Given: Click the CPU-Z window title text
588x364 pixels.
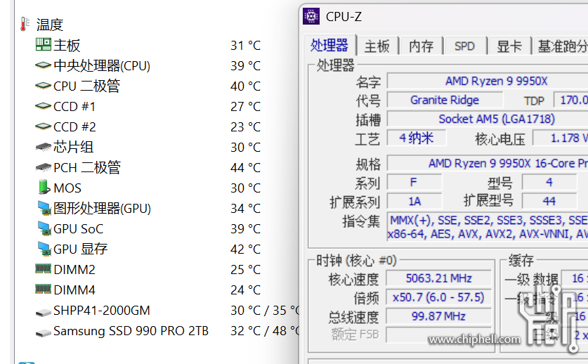Looking at the screenshot, I should pyautogui.click(x=344, y=16).
